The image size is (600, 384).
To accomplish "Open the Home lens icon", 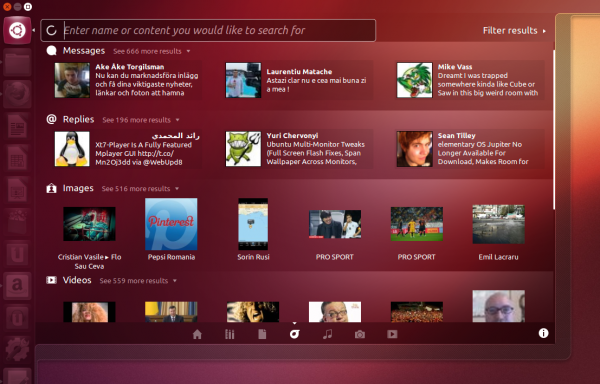I will pyautogui.click(x=197, y=335).
